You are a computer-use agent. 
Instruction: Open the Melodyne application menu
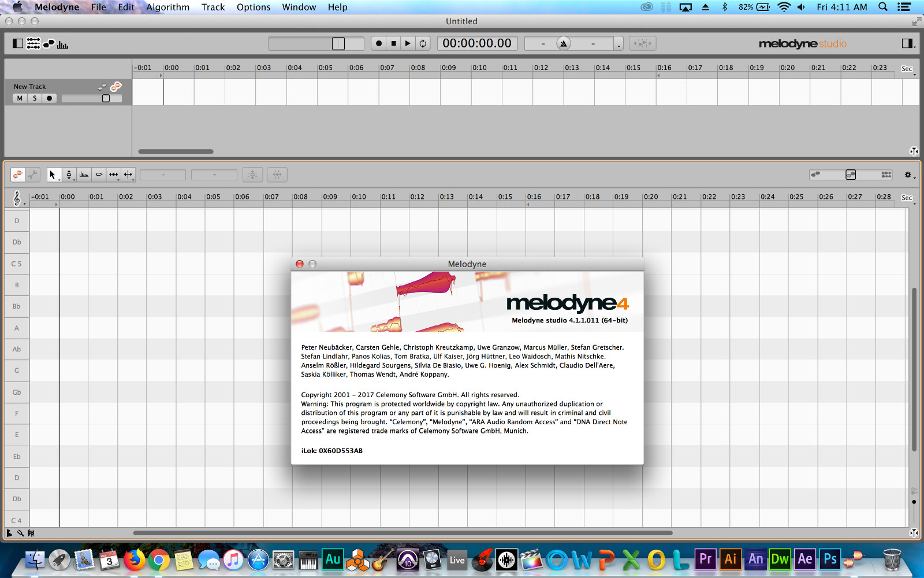coord(57,7)
